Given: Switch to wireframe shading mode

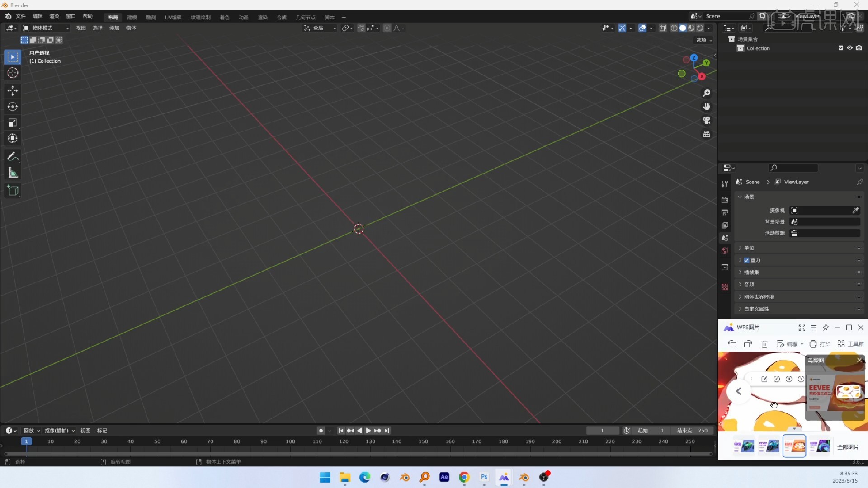Looking at the screenshot, I should point(674,28).
